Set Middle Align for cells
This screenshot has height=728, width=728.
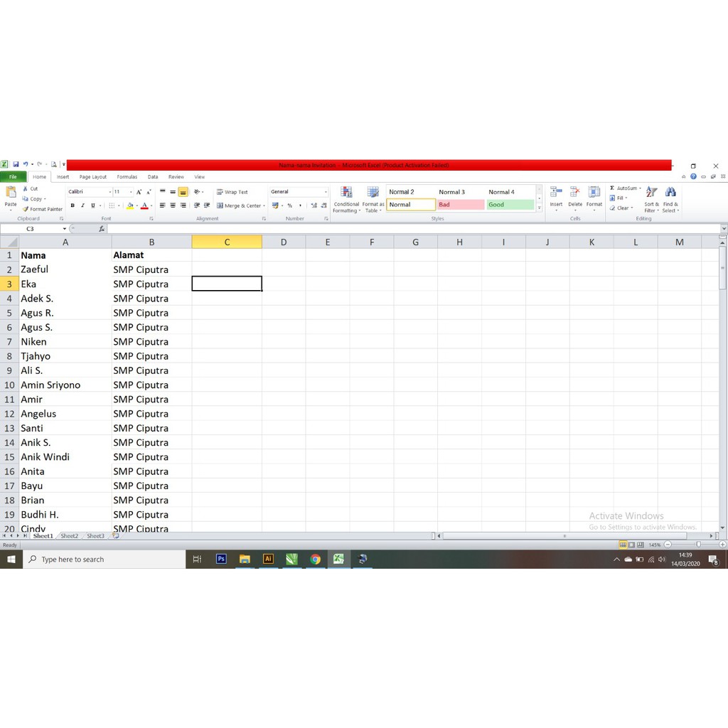[x=173, y=192]
